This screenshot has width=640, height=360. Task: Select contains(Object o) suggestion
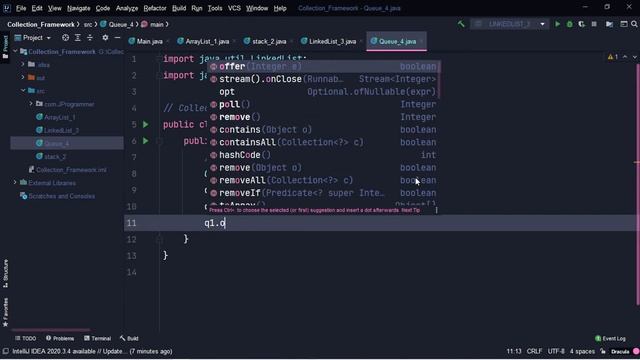[x=323, y=130]
